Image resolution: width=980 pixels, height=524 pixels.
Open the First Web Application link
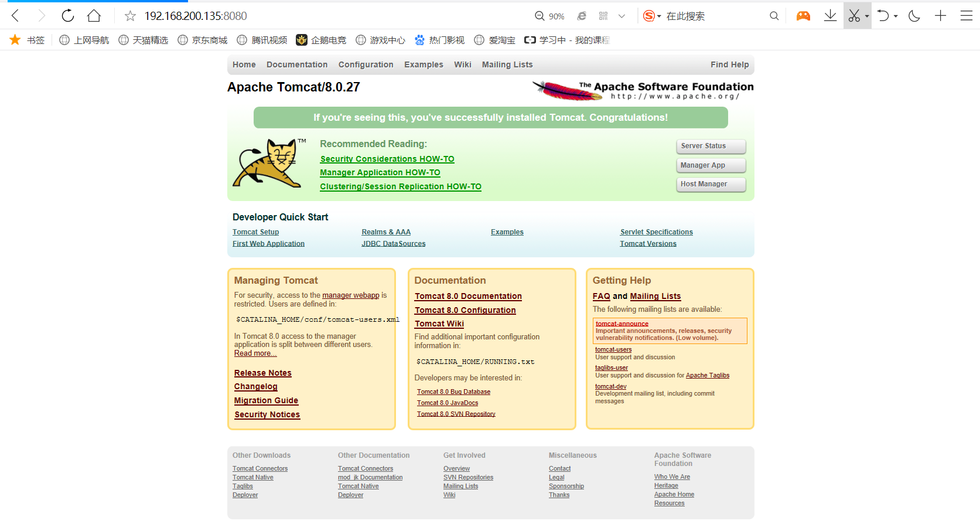268,244
